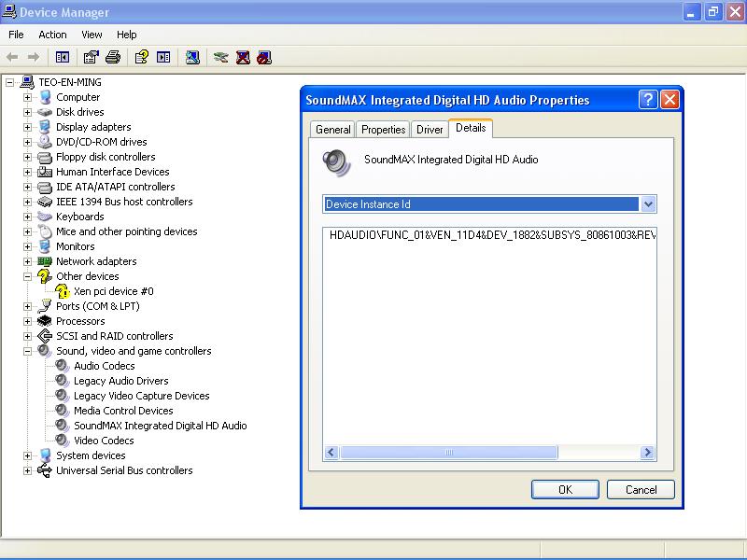Click the Print toolbar icon
The width and height of the screenshot is (747, 560).
113,57
